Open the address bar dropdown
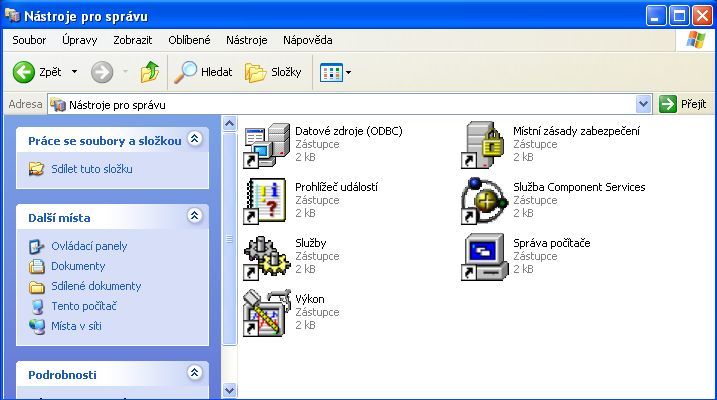The image size is (717, 400). pos(643,105)
